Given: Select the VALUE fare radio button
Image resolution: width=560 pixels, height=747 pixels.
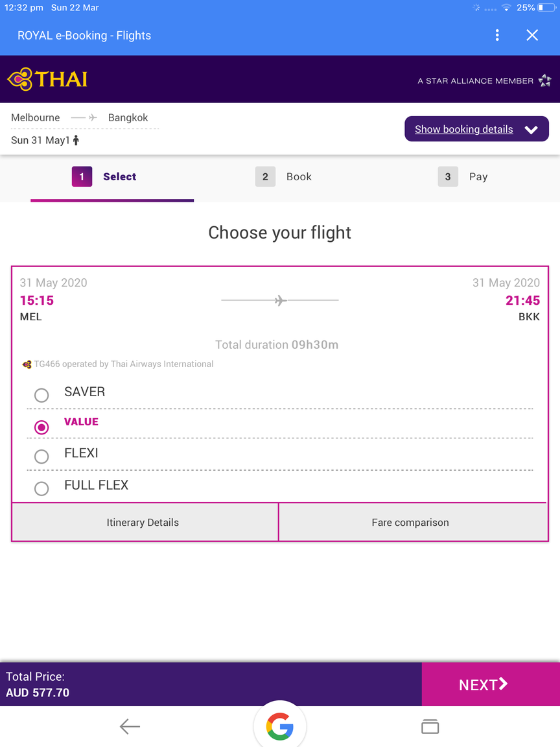Looking at the screenshot, I should 41,427.
